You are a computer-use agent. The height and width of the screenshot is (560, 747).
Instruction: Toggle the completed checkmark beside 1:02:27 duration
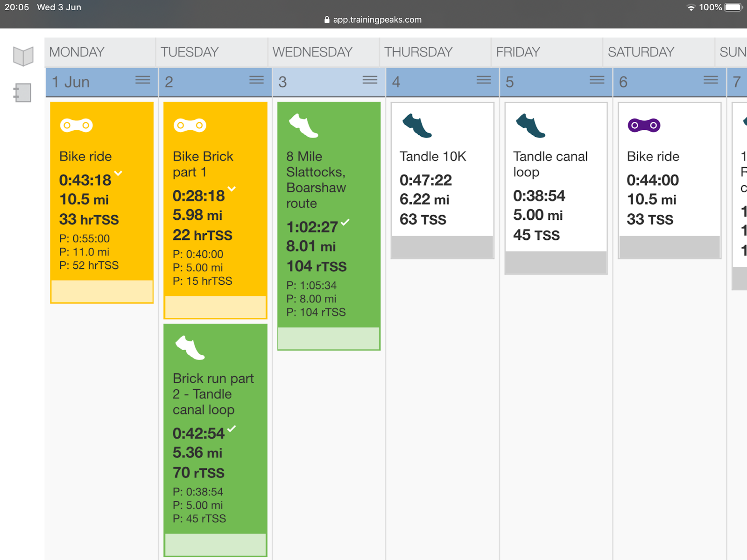345,222
